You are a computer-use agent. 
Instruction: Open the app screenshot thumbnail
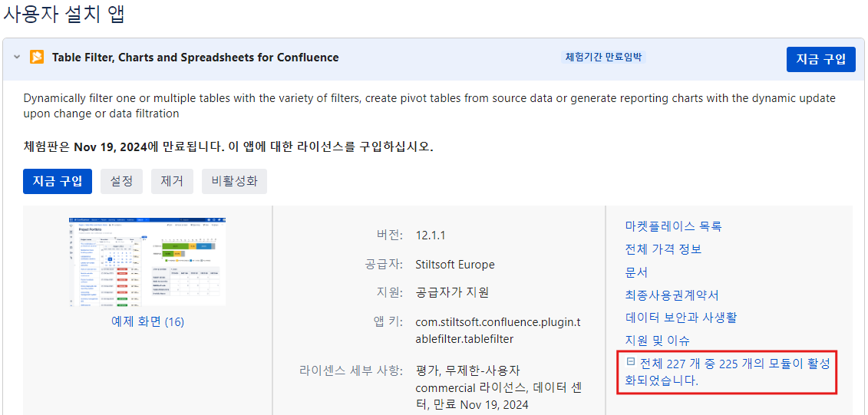(x=148, y=261)
